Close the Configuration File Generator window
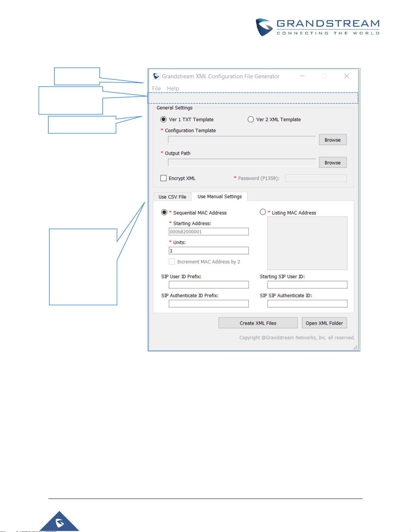The width and height of the screenshot is (411, 532). coord(347,76)
